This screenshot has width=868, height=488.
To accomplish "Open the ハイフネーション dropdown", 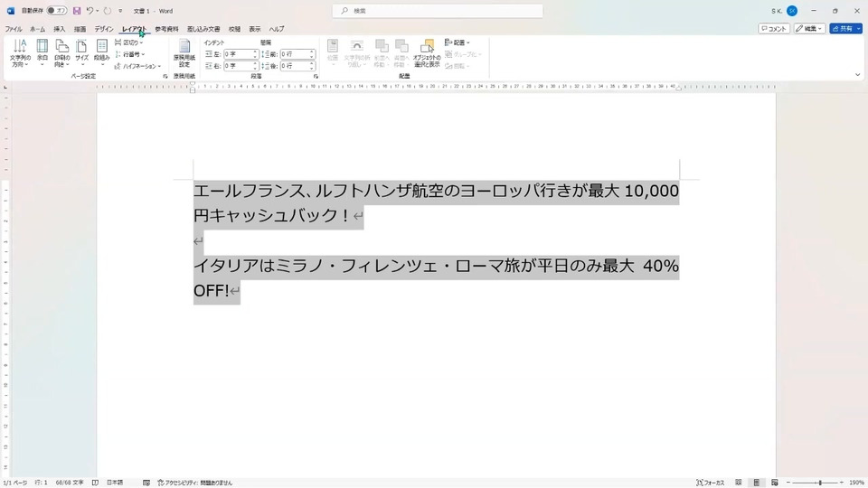I will coord(137,66).
